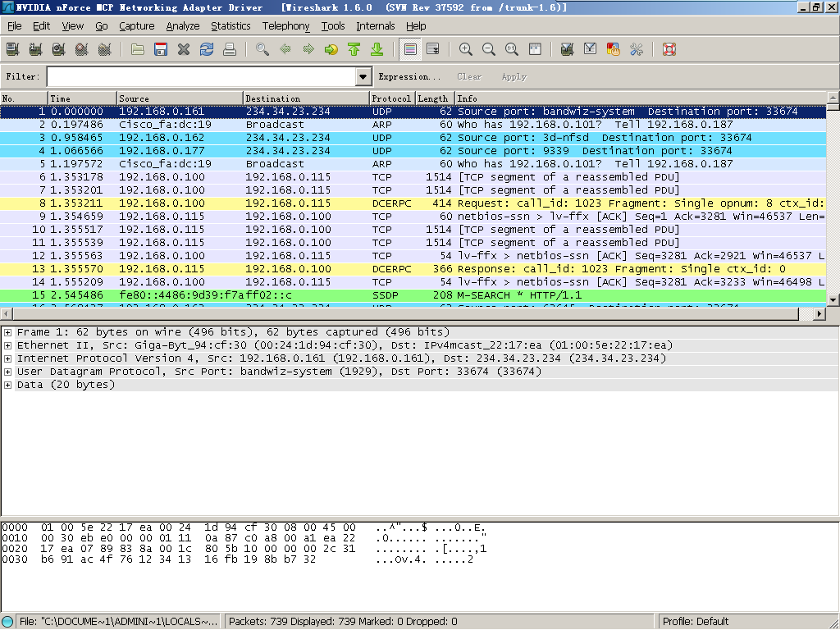Restart the running live capture
Screen dimensions: 840x630
pos(105,50)
